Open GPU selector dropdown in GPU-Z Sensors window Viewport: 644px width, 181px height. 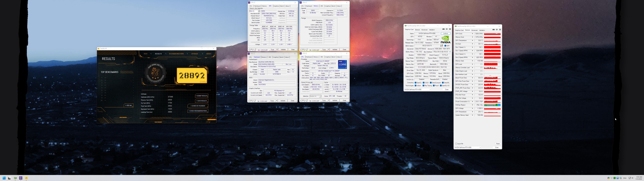pos(480,147)
